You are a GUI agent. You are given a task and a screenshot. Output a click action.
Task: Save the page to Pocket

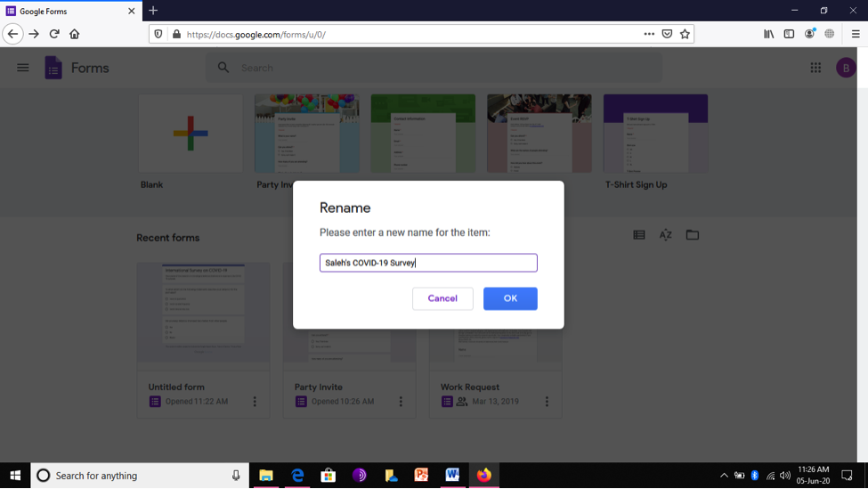pyautogui.click(x=667, y=34)
